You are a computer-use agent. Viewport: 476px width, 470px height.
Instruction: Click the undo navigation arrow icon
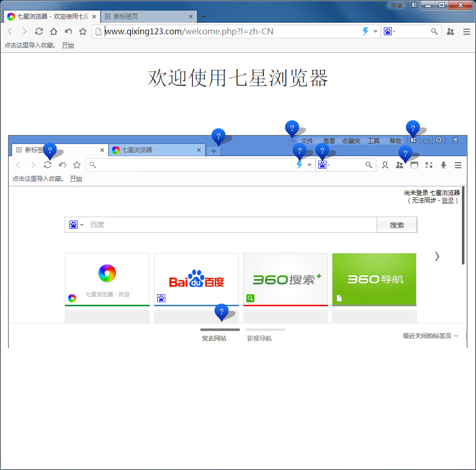pos(67,31)
